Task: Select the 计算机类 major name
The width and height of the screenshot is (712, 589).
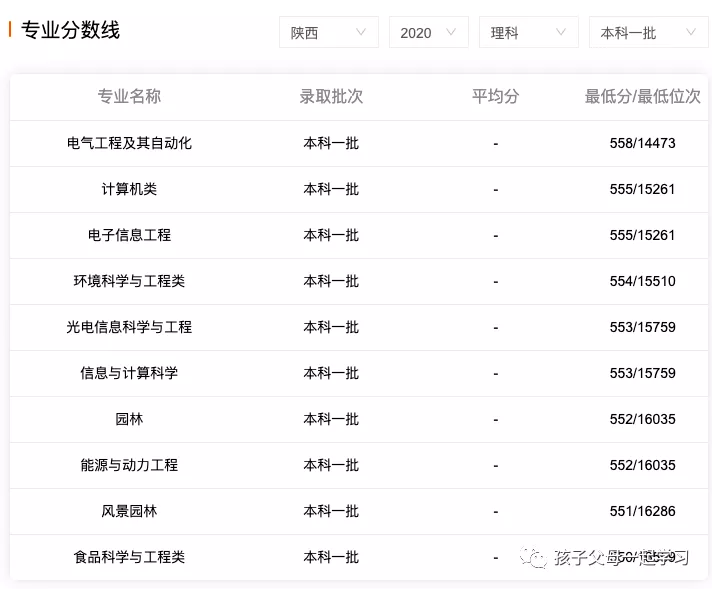Action: [129, 189]
